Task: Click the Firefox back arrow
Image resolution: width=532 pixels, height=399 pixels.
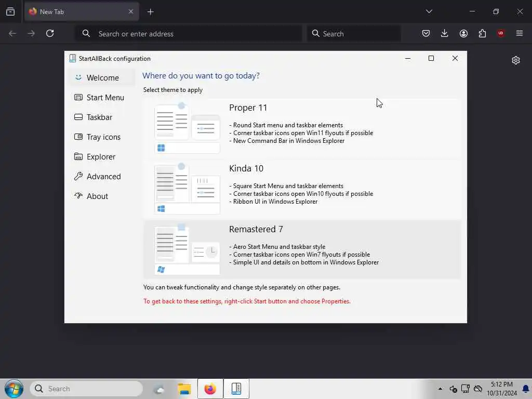Action: (12, 33)
